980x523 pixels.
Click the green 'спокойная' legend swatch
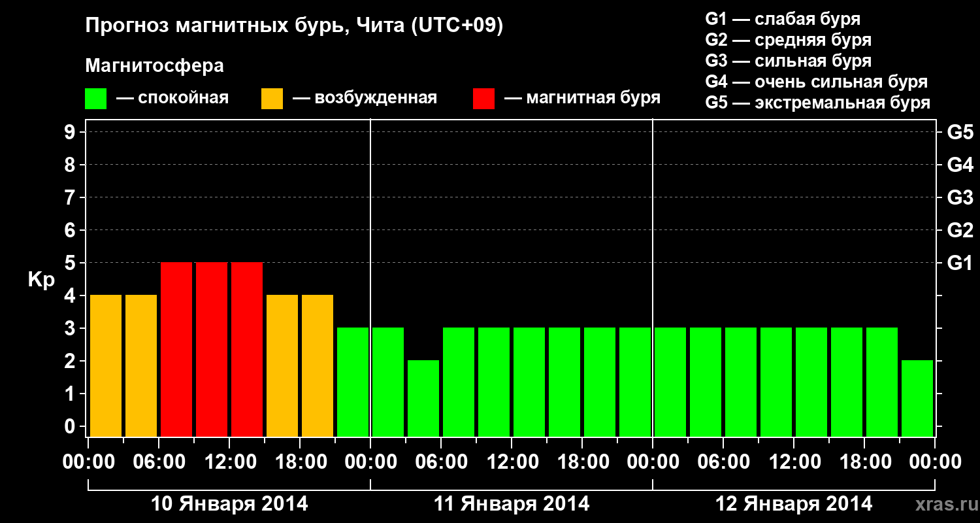click(x=96, y=99)
